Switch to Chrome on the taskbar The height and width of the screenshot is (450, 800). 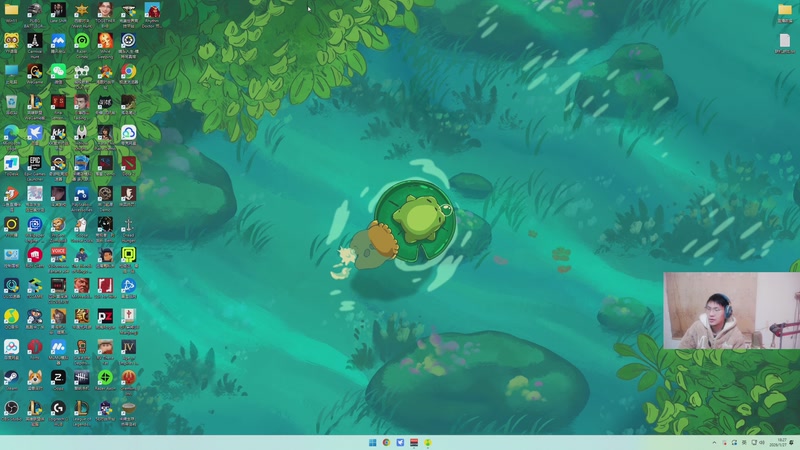[386, 442]
